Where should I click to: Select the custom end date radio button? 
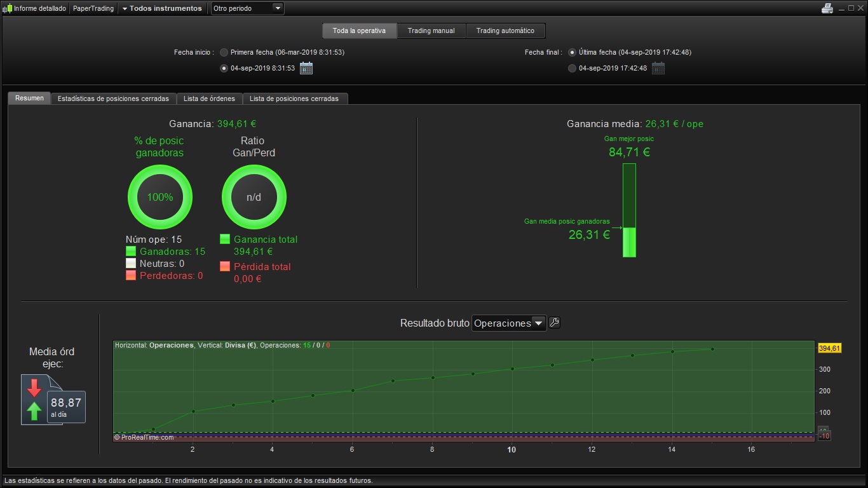[x=572, y=68]
